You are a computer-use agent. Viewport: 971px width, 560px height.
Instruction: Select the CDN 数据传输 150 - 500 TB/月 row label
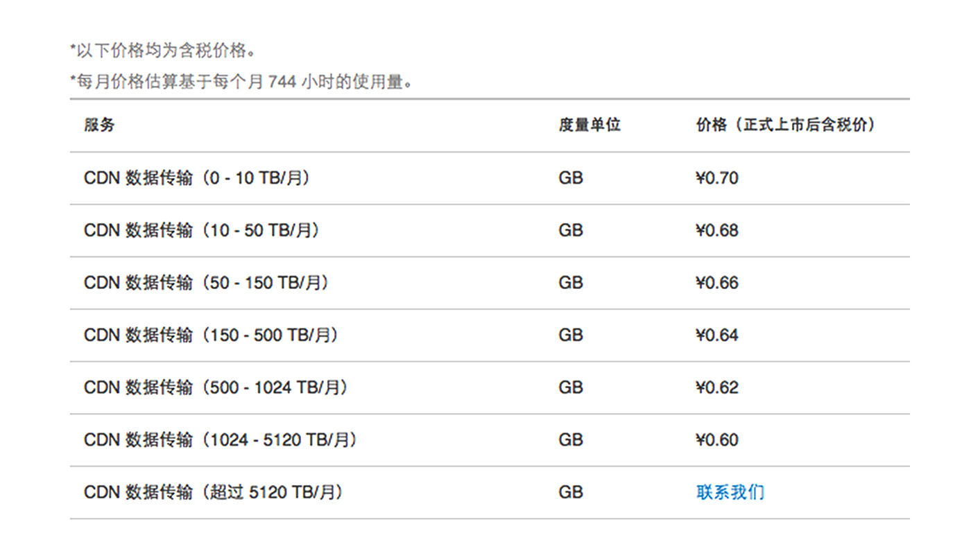pyautogui.click(x=212, y=335)
